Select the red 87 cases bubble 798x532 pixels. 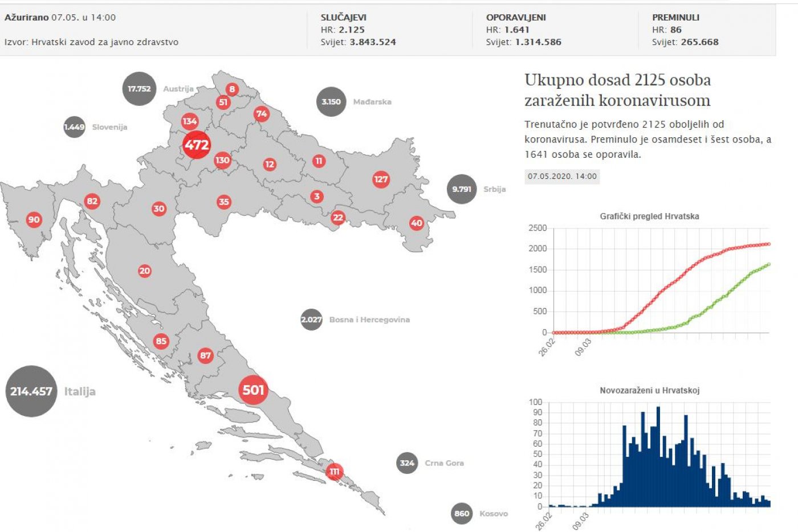coord(205,356)
